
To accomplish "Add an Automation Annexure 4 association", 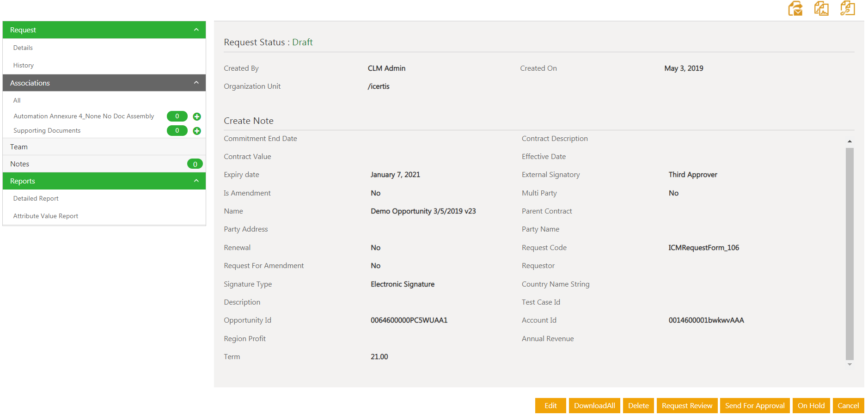I will point(197,116).
